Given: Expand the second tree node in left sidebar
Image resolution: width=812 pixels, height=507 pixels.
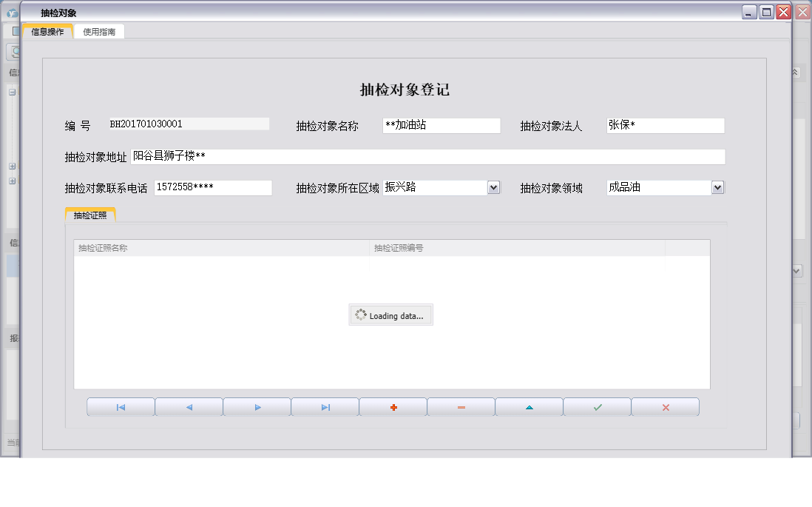Looking at the screenshot, I should 11,180.
